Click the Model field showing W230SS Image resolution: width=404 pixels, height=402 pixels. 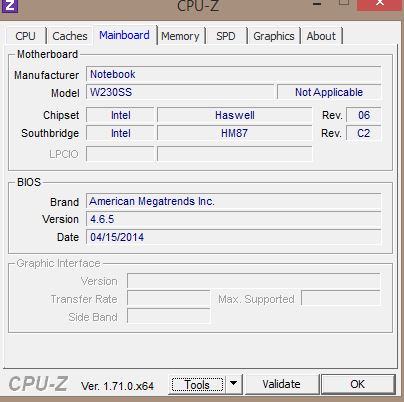pyautogui.click(x=180, y=92)
